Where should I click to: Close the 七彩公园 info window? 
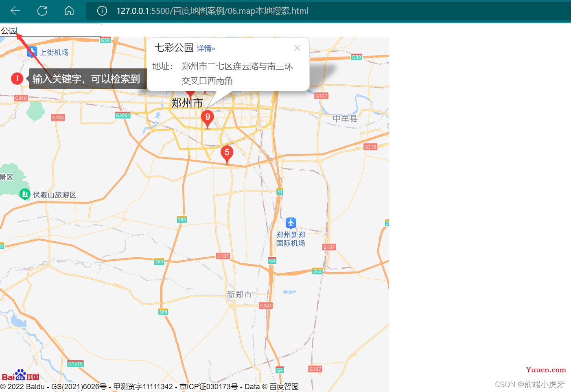(x=298, y=48)
